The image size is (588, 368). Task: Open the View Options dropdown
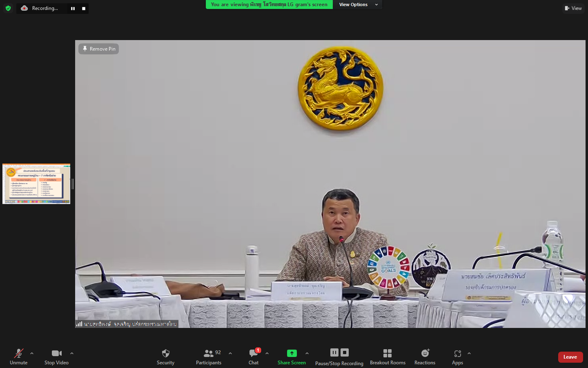[358, 4]
